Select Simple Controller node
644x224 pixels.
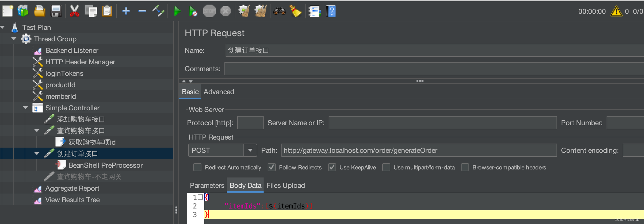[72, 108]
